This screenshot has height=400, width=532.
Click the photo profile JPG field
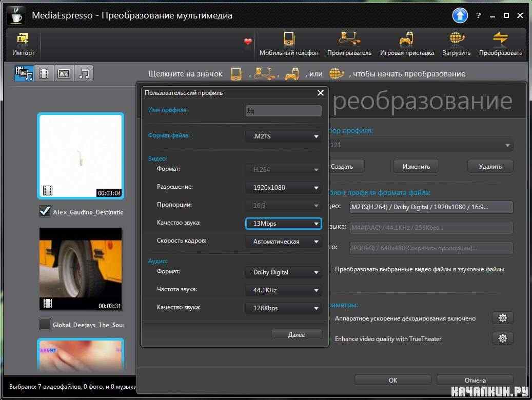[431, 248]
